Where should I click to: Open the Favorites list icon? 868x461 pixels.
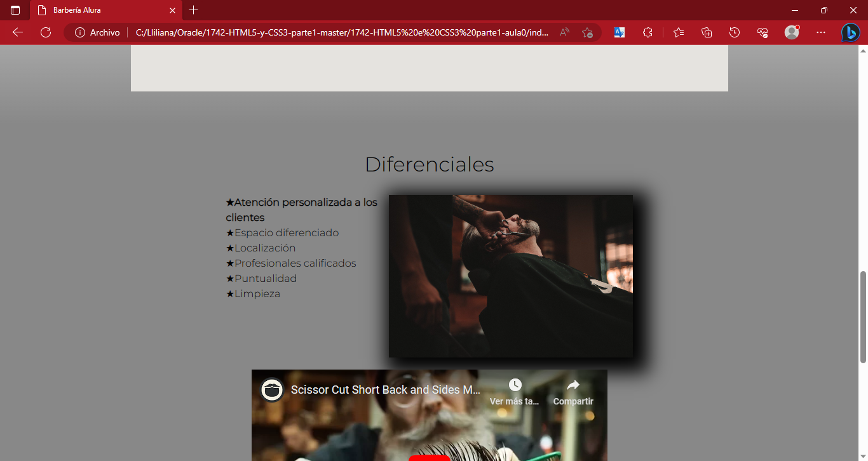click(679, 32)
